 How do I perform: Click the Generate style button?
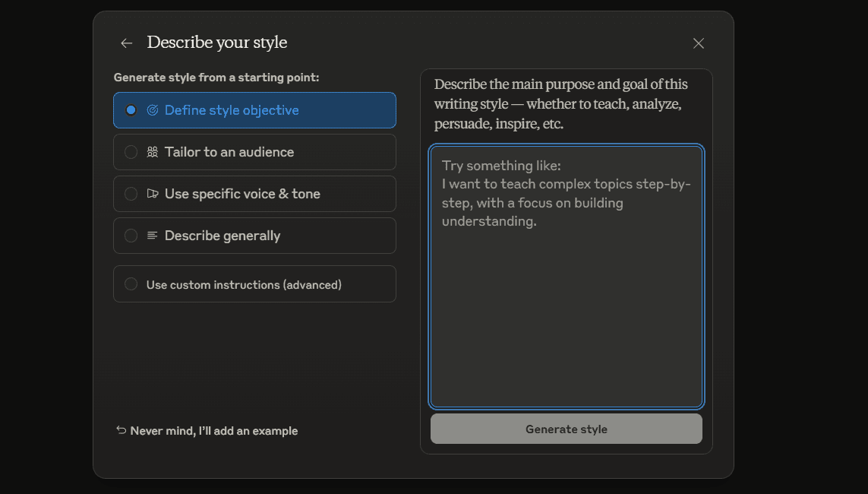pos(567,429)
